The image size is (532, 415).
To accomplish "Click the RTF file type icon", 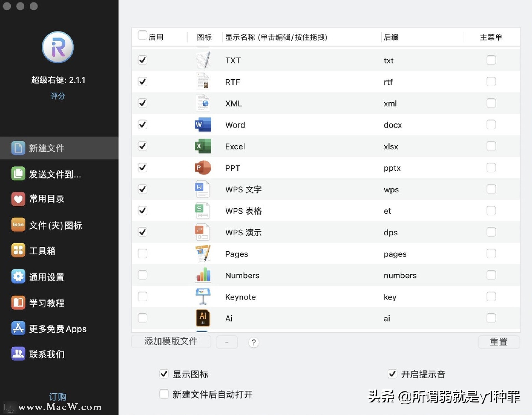I will (x=203, y=82).
